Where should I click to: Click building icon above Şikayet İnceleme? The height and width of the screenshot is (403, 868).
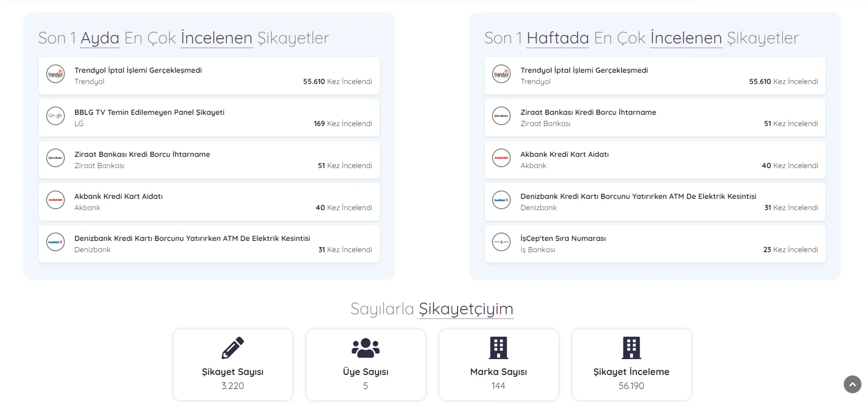click(x=632, y=348)
